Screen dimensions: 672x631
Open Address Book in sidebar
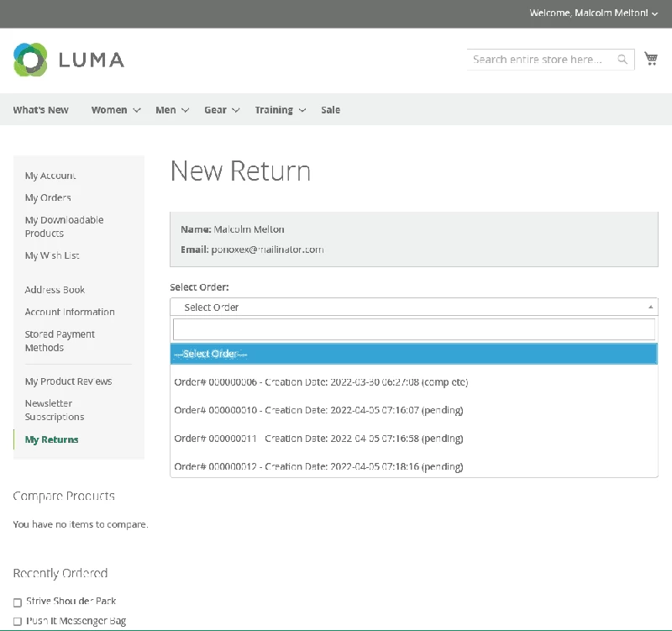[x=55, y=290]
